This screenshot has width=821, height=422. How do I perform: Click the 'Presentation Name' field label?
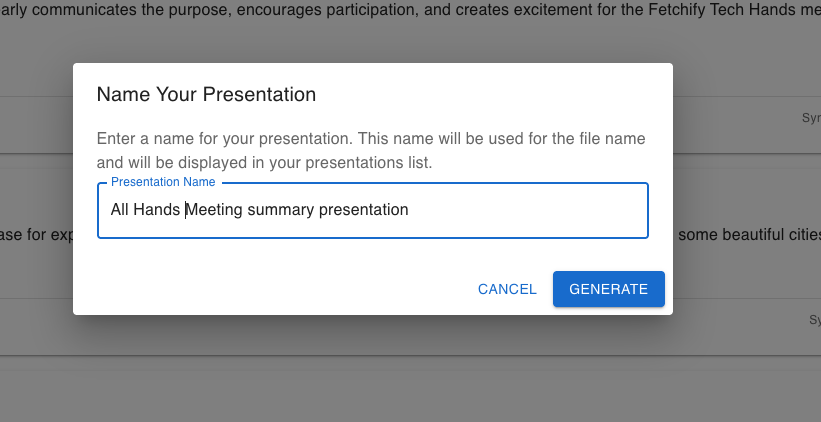click(163, 182)
